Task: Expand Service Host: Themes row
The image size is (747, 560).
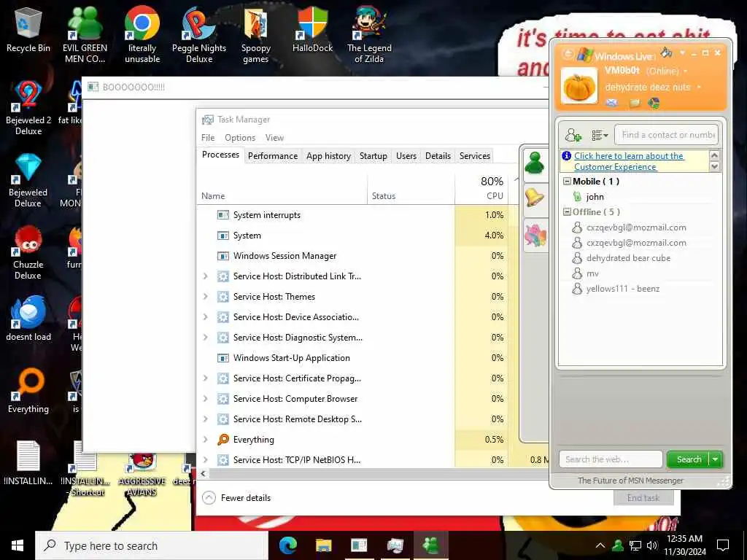Action: (205, 297)
